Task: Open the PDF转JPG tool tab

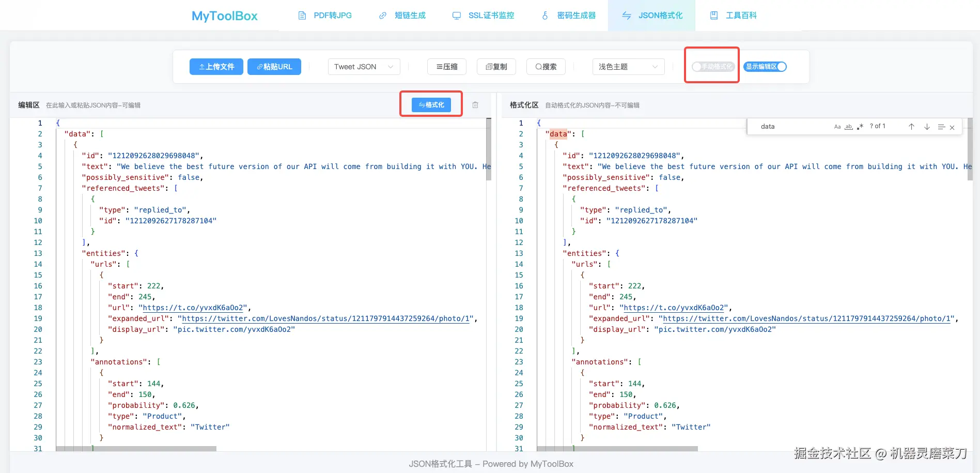Action: [325, 16]
